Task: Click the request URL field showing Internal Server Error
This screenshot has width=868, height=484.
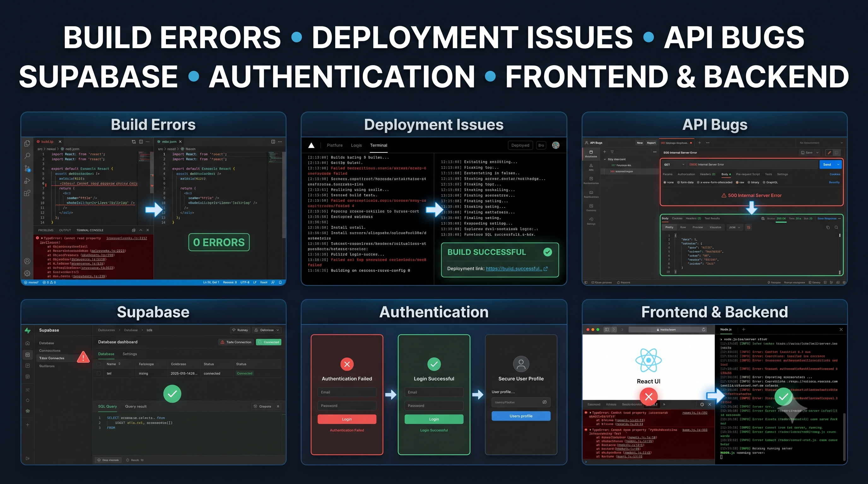Action: click(x=752, y=164)
